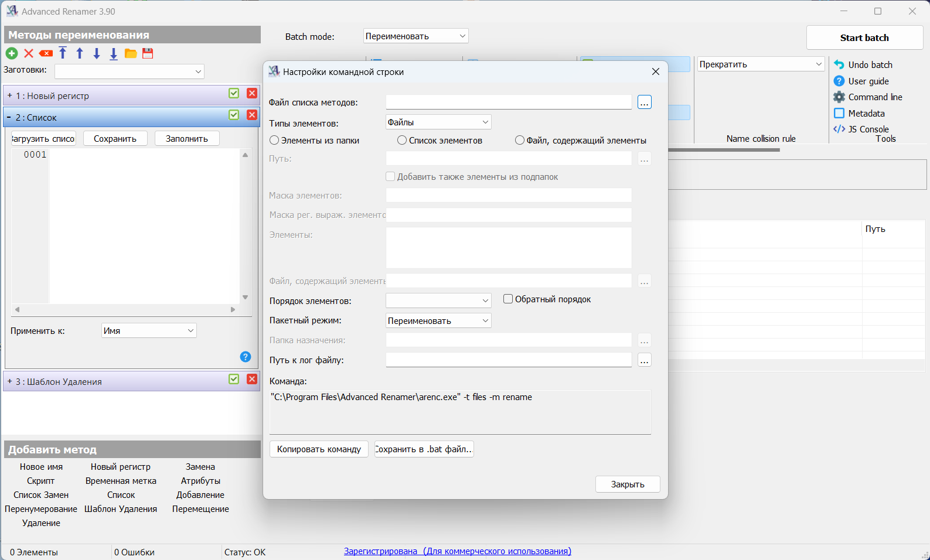Click horizontal scrollbar under the list editor
This screenshot has height=560, width=930.
coord(125,309)
